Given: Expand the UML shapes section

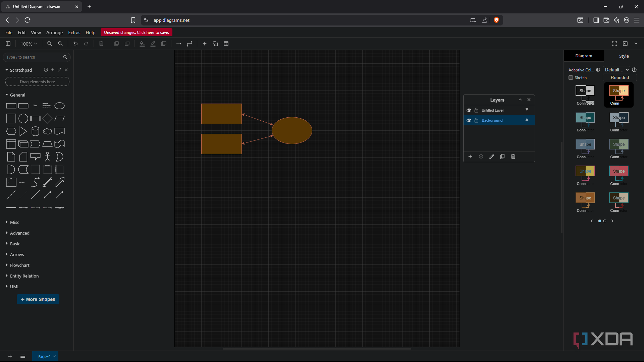Looking at the screenshot, I should coord(14,287).
